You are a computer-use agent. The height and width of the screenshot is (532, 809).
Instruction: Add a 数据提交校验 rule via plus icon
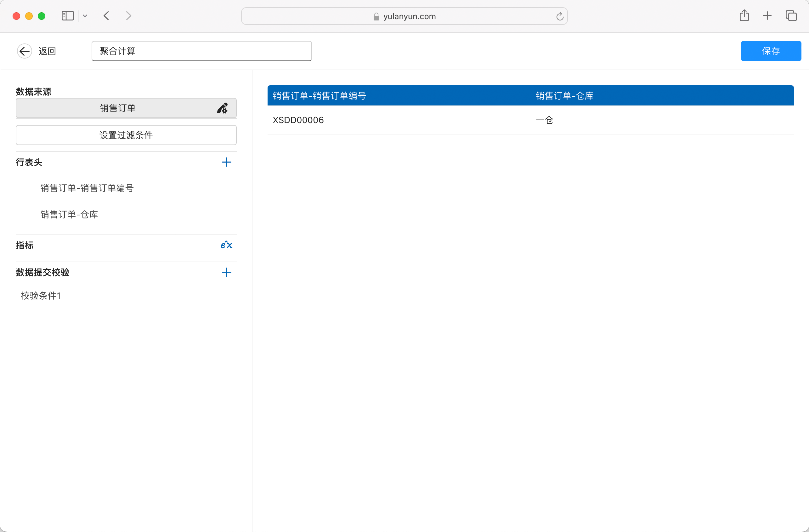coord(226,272)
